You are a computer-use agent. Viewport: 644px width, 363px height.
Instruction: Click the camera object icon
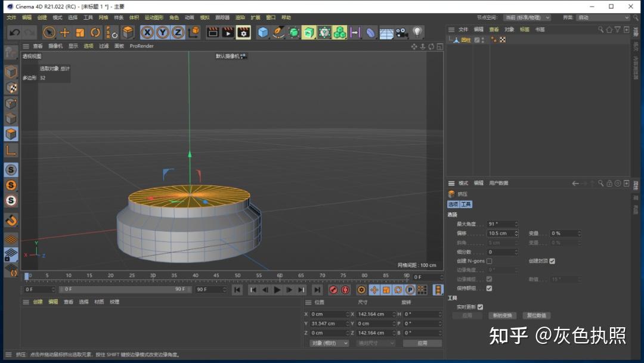tap(401, 32)
